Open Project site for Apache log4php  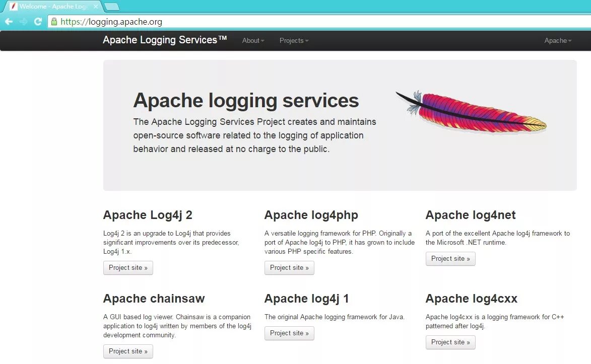pos(290,268)
